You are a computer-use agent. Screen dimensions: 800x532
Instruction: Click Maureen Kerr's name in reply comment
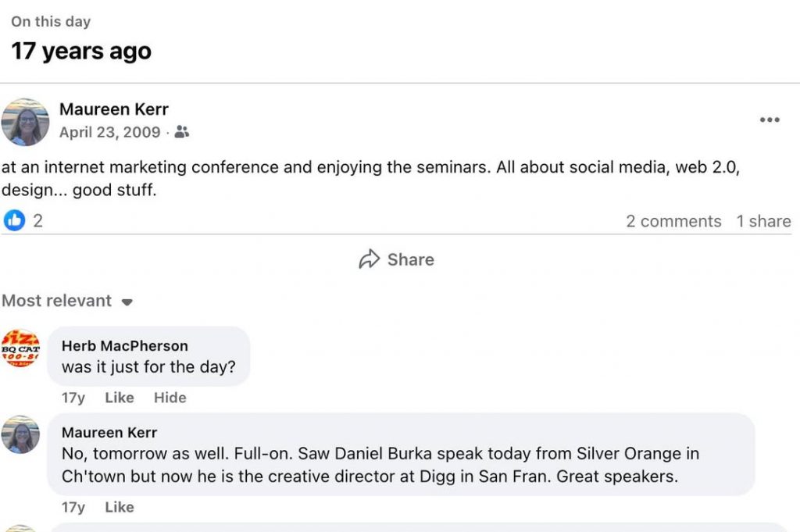tap(109, 432)
